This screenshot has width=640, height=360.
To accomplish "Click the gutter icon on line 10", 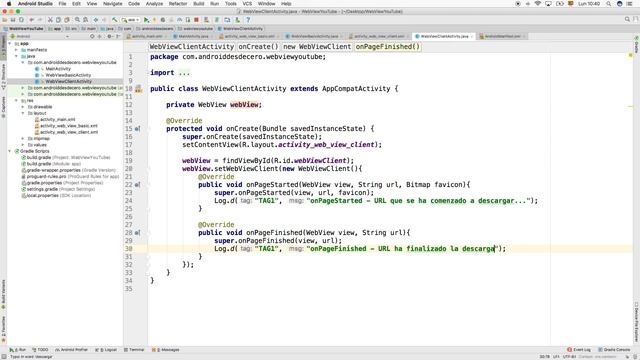I will 138,89.
